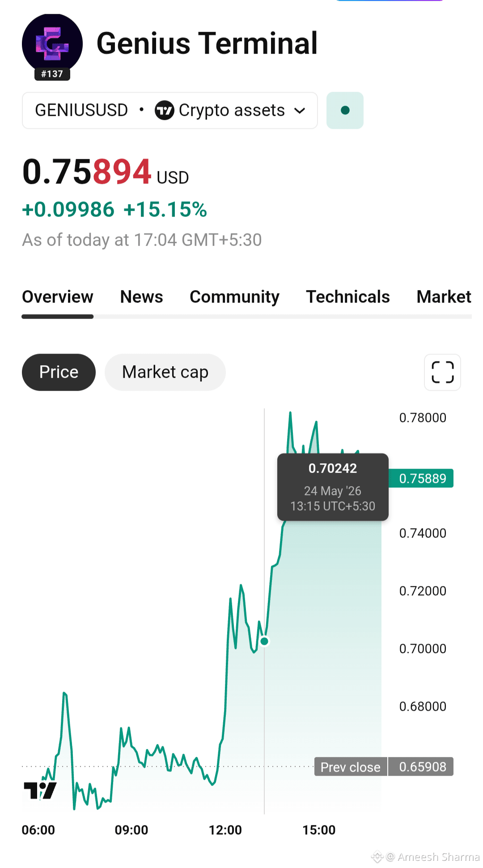Tap the TradingView icon beside Crypto assets
Viewport: 483px width, 868px height.
point(164,110)
